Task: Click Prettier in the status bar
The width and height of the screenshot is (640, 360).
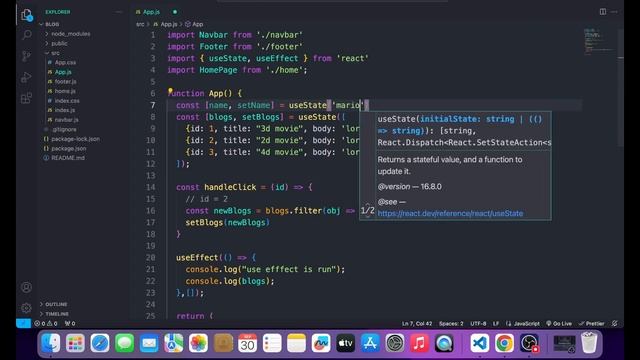Action: tap(591, 323)
